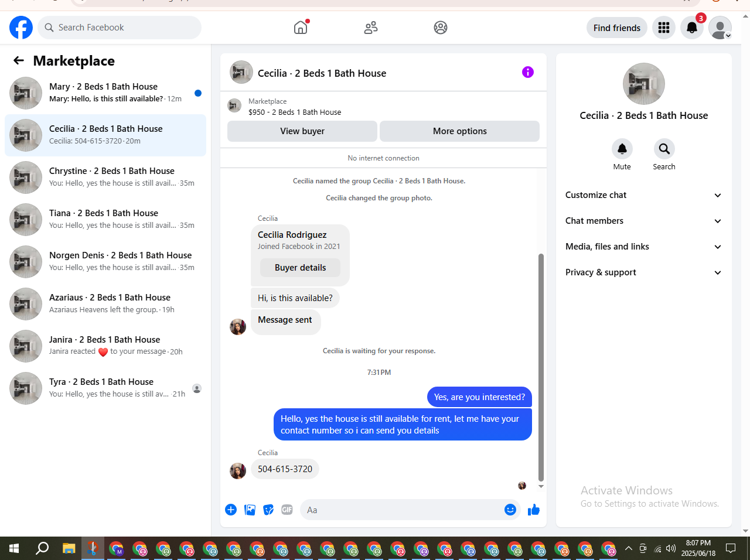Click the back arrow beside Marketplace
750x560 pixels.
point(19,60)
